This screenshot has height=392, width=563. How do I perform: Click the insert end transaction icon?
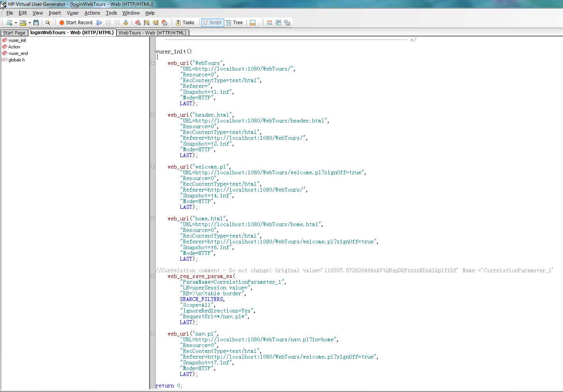pos(156,23)
